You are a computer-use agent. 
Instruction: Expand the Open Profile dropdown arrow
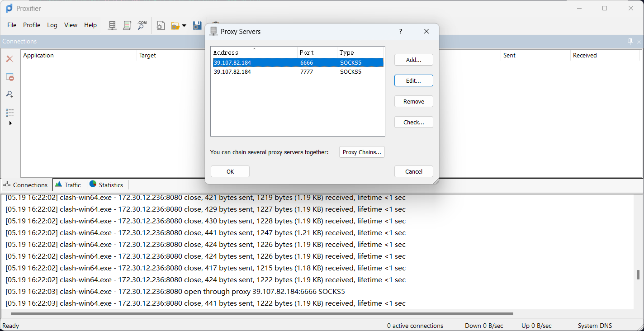coord(184,26)
